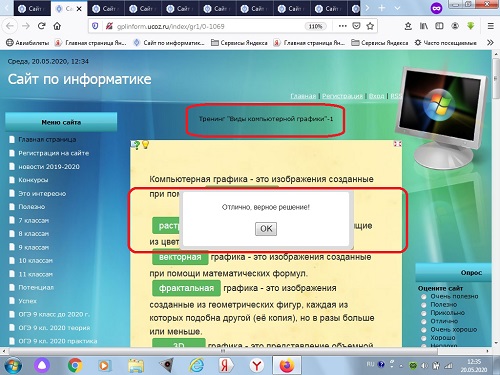The image size is (500, 375).
Task: Open page actions three-dots menu in address bar
Action: coord(342,26)
